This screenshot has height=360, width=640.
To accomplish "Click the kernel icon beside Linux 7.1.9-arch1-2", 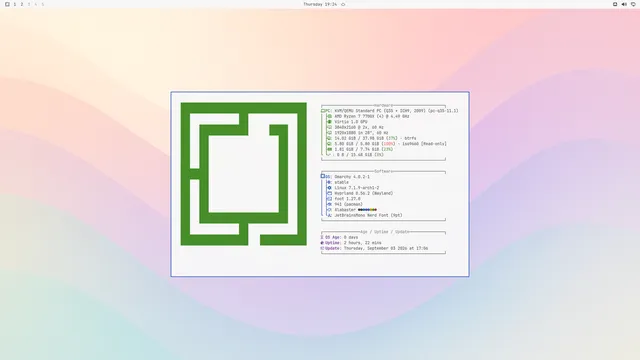I will pyautogui.click(x=329, y=188).
